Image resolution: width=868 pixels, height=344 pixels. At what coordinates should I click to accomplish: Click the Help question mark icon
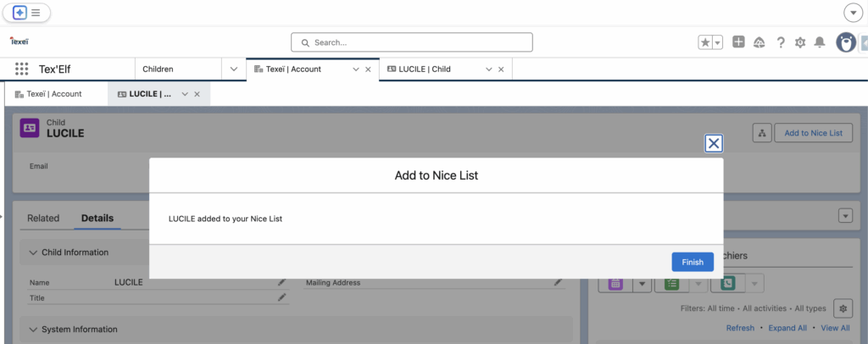(x=781, y=42)
